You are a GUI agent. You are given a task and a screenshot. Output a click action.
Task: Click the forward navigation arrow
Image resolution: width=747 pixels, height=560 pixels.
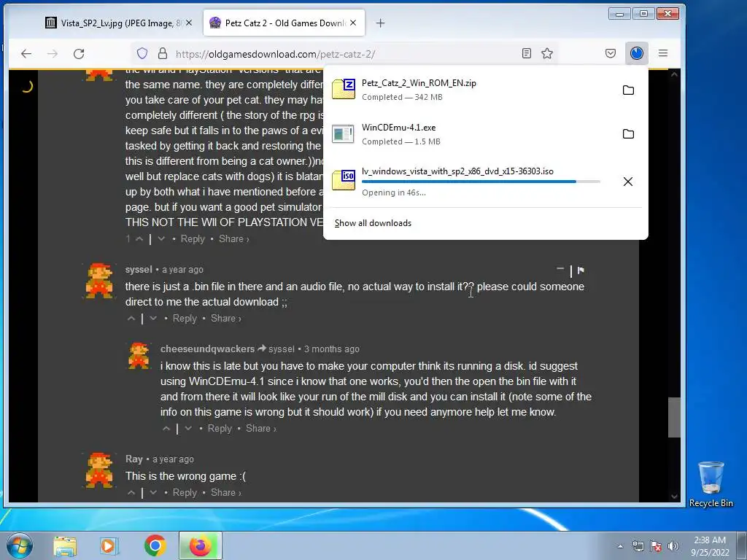(53, 54)
